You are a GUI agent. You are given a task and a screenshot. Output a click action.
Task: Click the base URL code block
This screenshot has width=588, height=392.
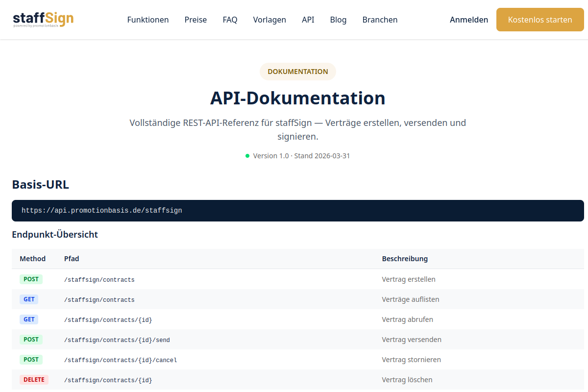[x=298, y=211]
